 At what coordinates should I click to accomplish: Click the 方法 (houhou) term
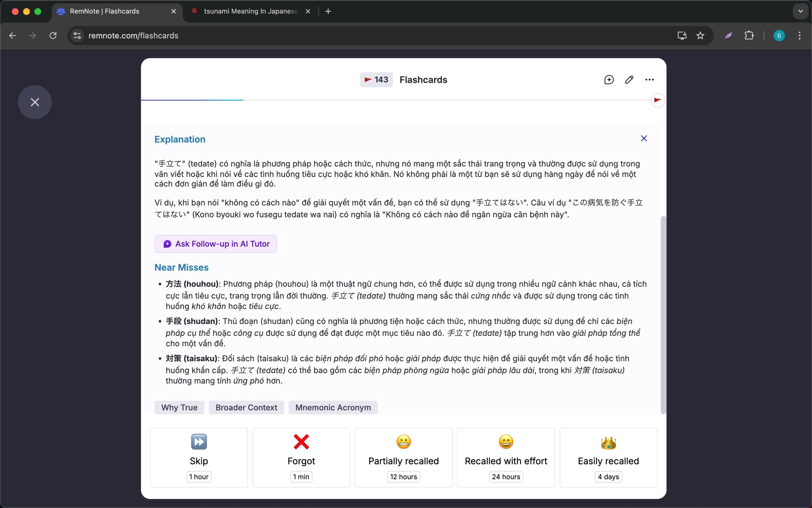tap(192, 284)
